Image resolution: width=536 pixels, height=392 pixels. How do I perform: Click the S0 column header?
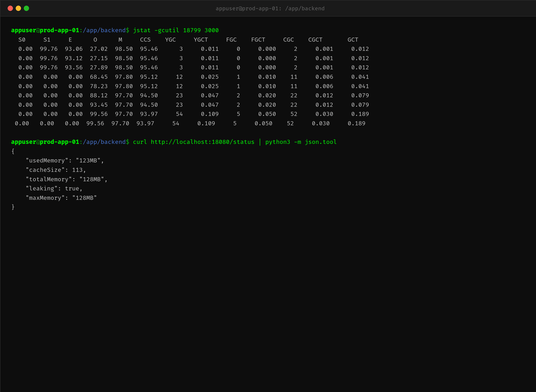click(22, 40)
